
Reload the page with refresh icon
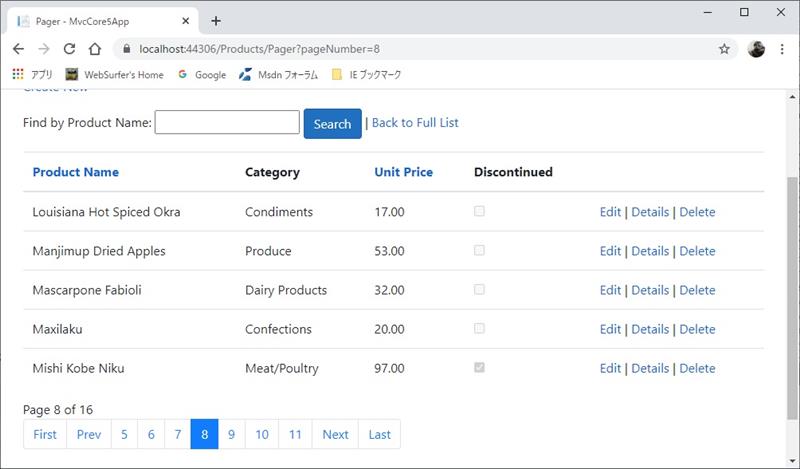(69, 49)
